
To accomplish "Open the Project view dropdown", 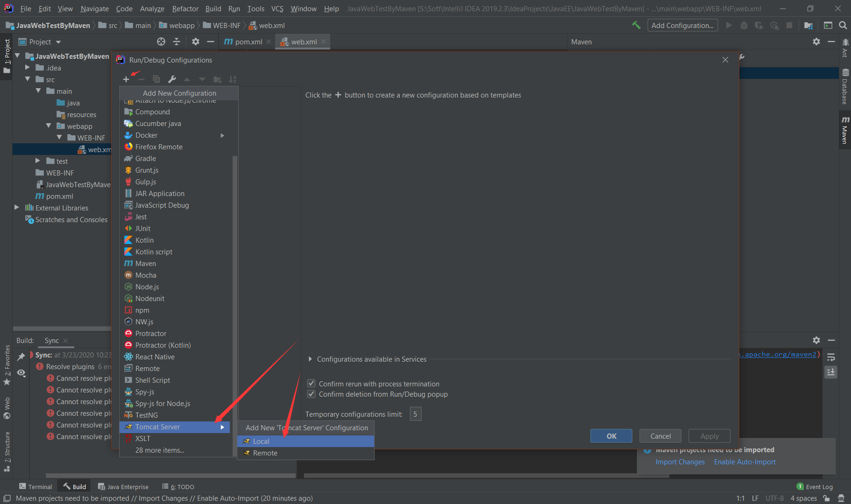I will coord(58,42).
